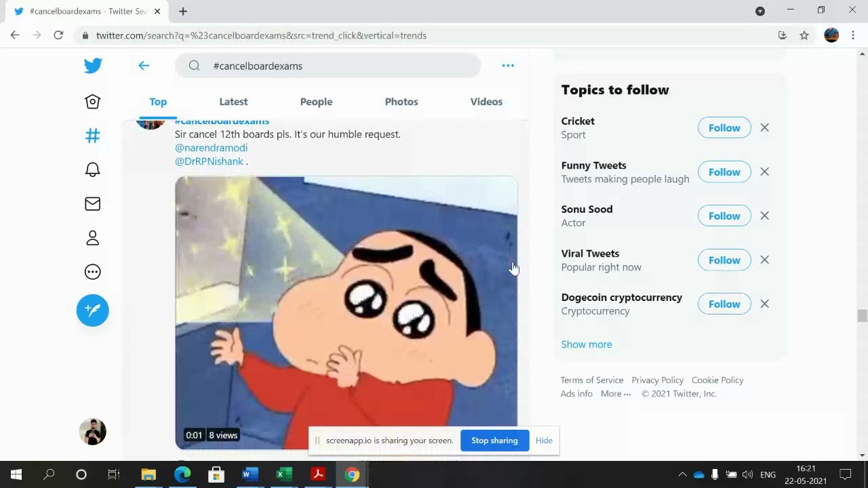Open Microsoft Excel from taskbar
This screenshot has width=868, height=488.
[284, 474]
